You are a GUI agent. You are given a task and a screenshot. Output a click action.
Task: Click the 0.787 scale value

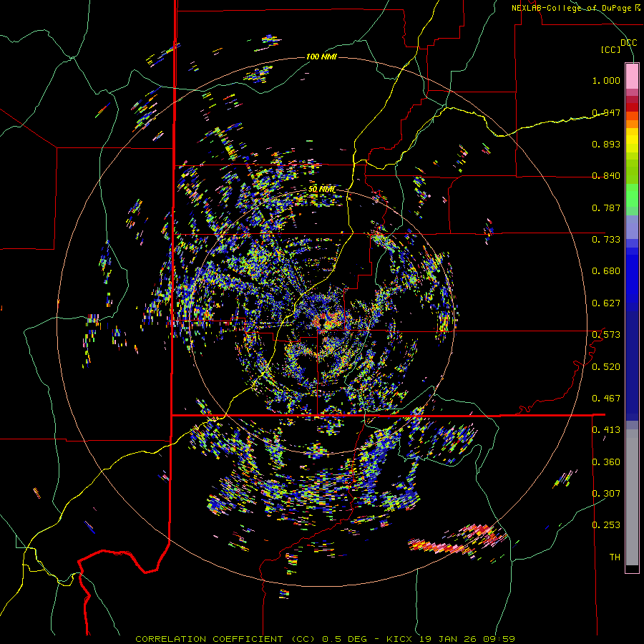pyautogui.click(x=606, y=208)
